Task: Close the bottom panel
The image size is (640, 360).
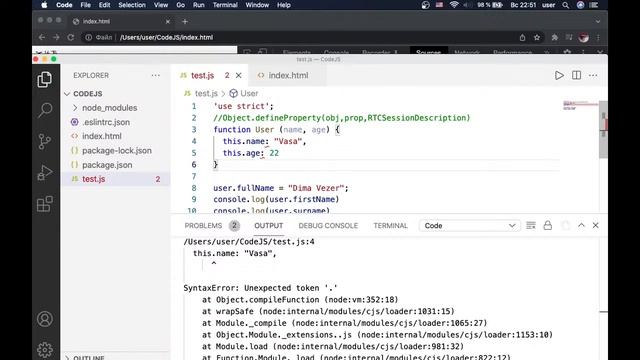Action: pyautogui.click(x=596, y=225)
